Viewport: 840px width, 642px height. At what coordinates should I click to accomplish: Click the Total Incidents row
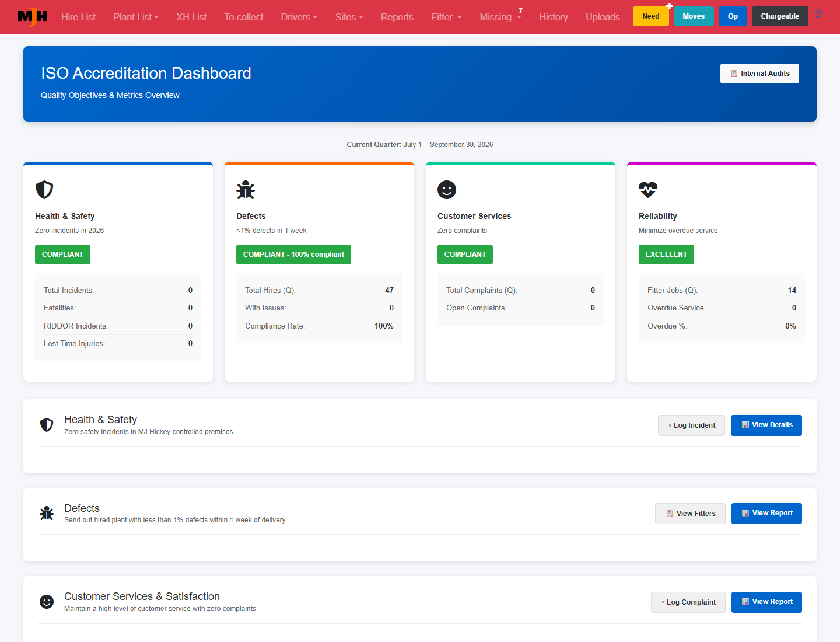click(x=118, y=291)
